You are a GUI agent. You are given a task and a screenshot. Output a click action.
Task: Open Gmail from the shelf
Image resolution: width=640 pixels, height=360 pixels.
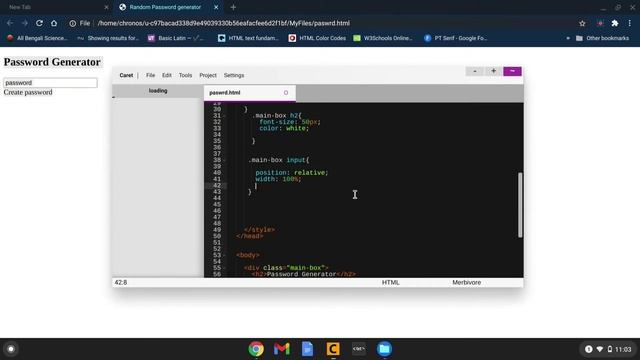point(282,349)
